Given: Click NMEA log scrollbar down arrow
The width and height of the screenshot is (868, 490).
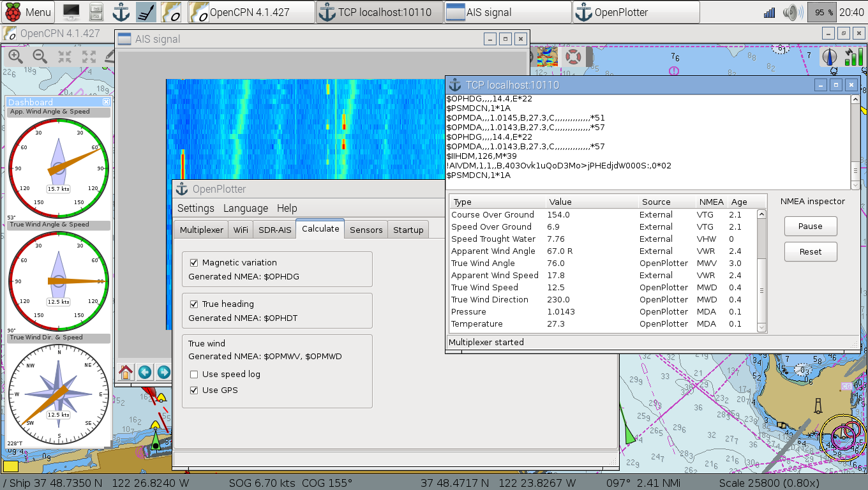Looking at the screenshot, I should tap(855, 185).
